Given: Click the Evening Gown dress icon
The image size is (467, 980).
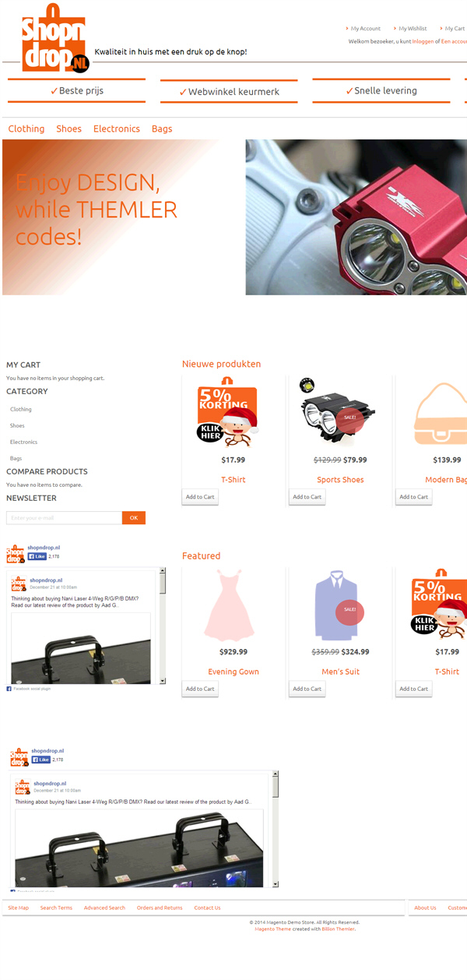Looking at the screenshot, I should (x=228, y=605).
